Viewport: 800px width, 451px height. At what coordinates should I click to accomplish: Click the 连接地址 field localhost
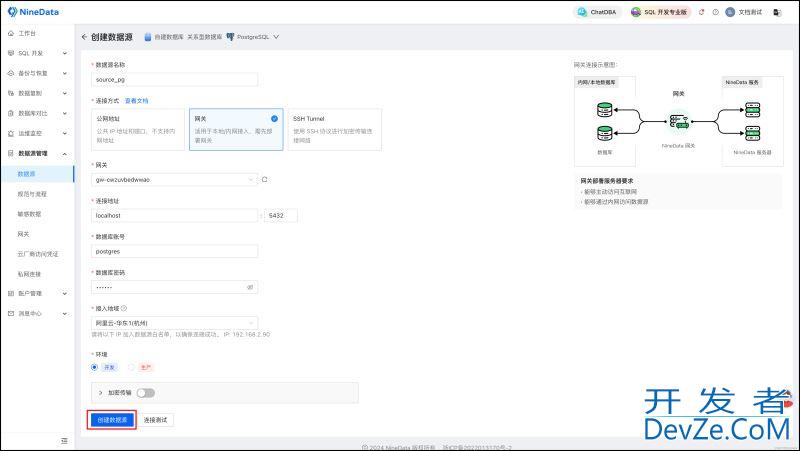point(174,215)
